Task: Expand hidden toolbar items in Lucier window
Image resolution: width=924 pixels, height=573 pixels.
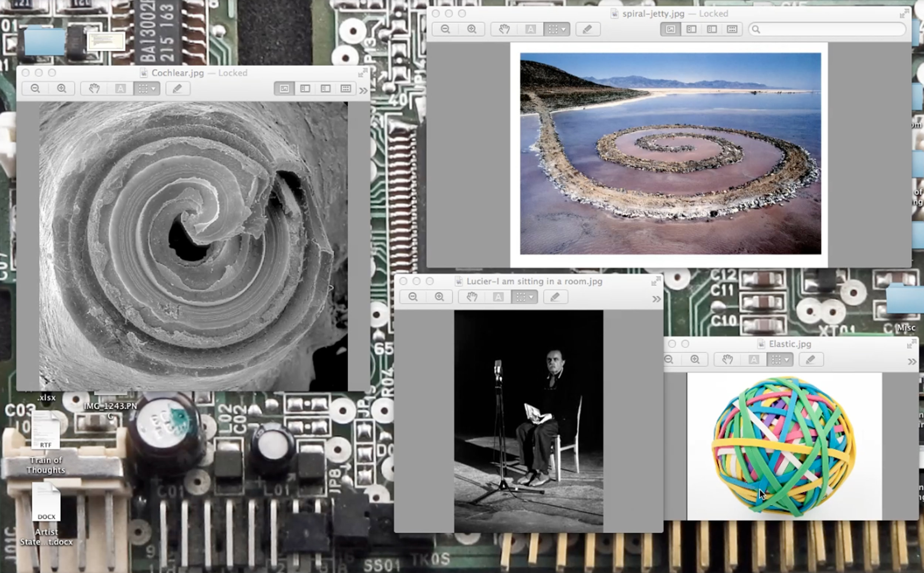Action: [x=656, y=299]
